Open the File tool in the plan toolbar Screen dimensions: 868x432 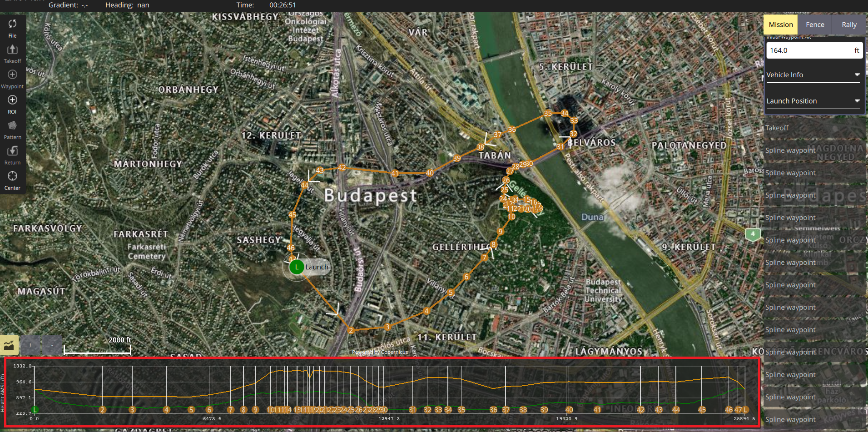point(12,28)
